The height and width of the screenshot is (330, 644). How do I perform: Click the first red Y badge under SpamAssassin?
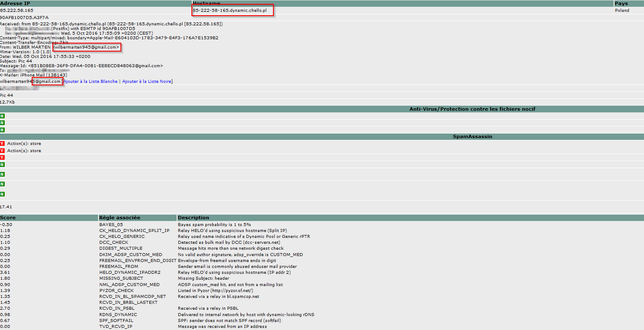(x=2, y=144)
